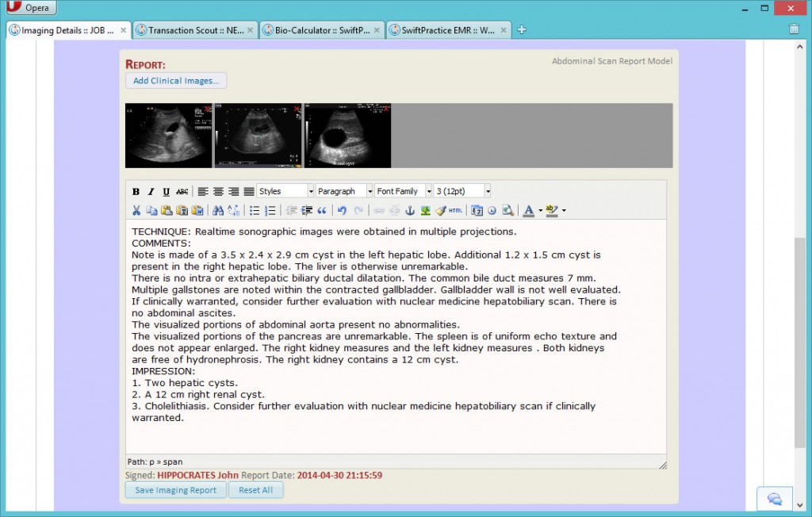This screenshot has width=812, height=517.
Task: Switch to the Transaction Scout tab
Action: 194,29
